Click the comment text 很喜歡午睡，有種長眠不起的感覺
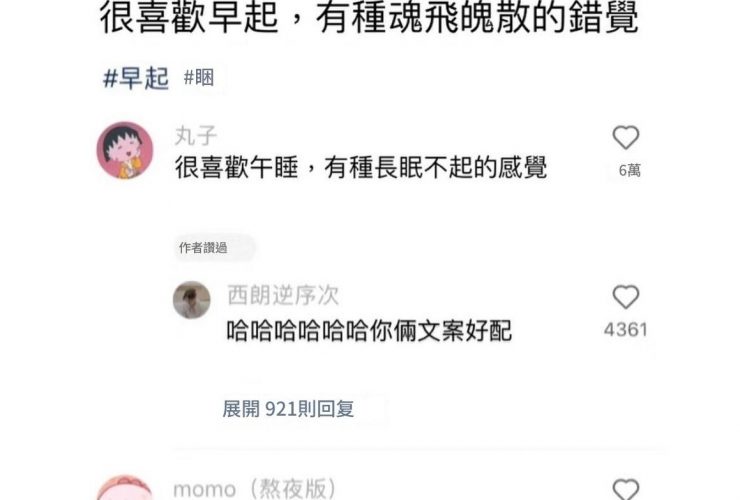Image resolution: width=740 pixels, height=500 pixels. pos(361,167)
